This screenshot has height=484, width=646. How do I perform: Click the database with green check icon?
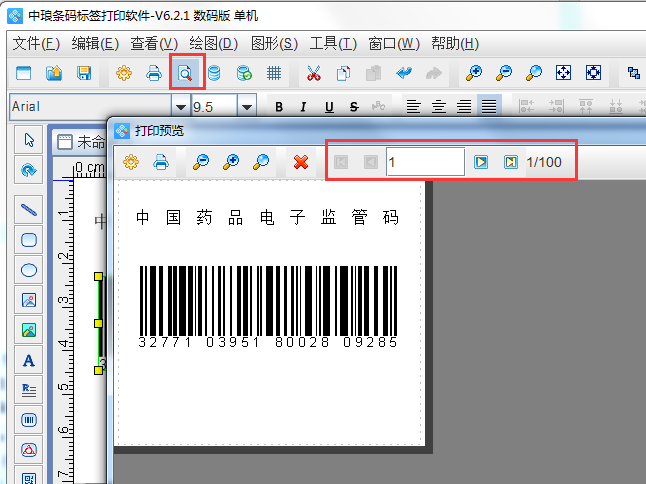pos(244,73)
